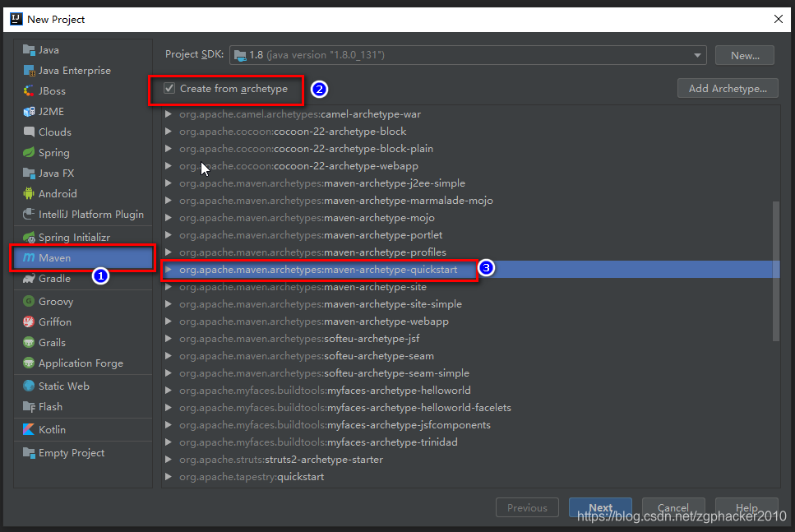
Task: Select the myfaces-archetype-trinidad row
Action: (x=470, y=442)
